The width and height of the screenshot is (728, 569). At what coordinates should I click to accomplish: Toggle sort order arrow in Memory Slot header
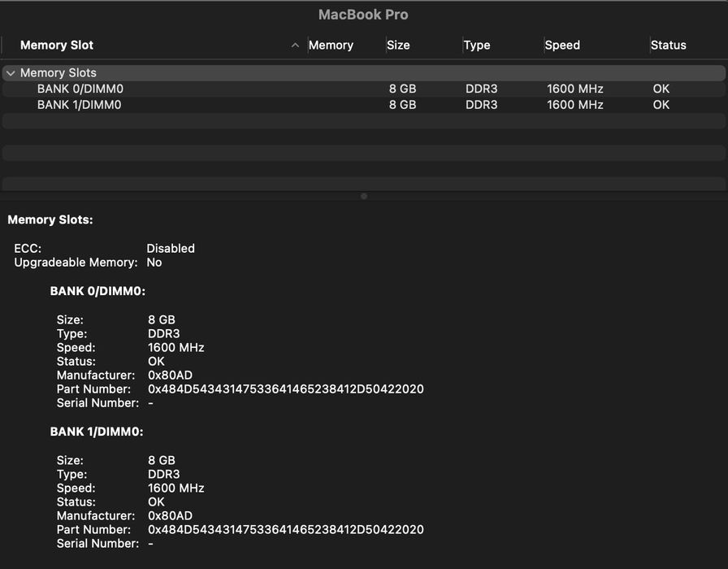pyautogui.click(x=295, y=45)
